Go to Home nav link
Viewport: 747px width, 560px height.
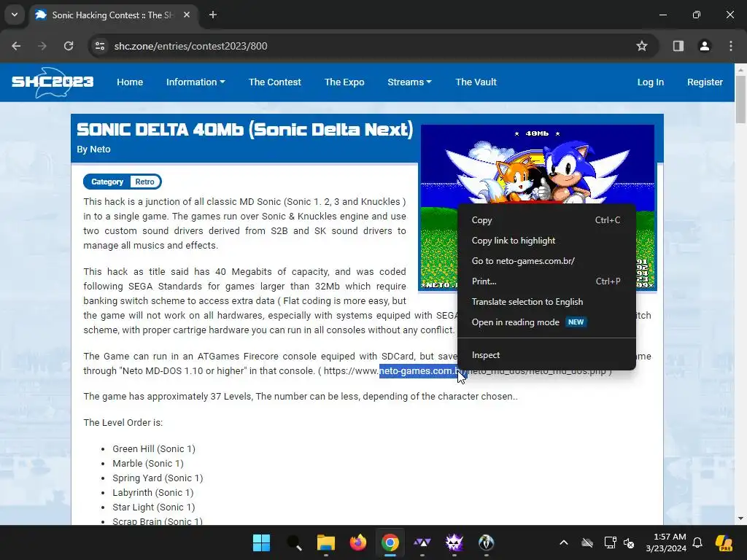pyautogui.click(x=130, y=82)
